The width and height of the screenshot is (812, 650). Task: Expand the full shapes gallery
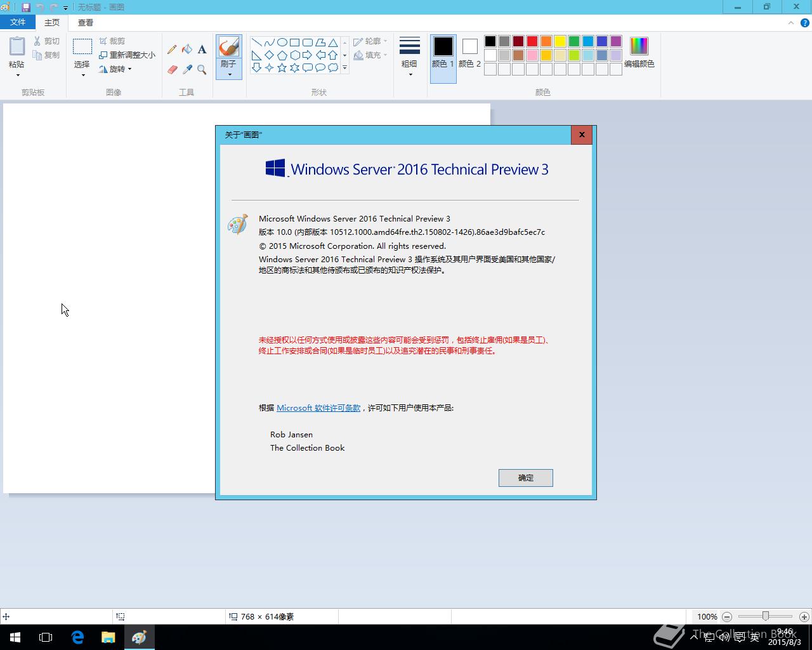pos(345,68)
